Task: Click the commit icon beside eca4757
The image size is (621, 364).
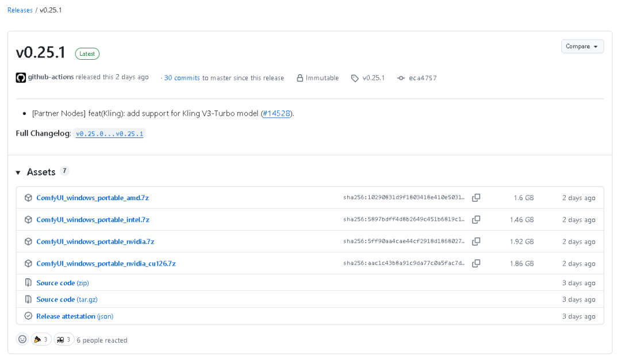Action: pos(401,78)
